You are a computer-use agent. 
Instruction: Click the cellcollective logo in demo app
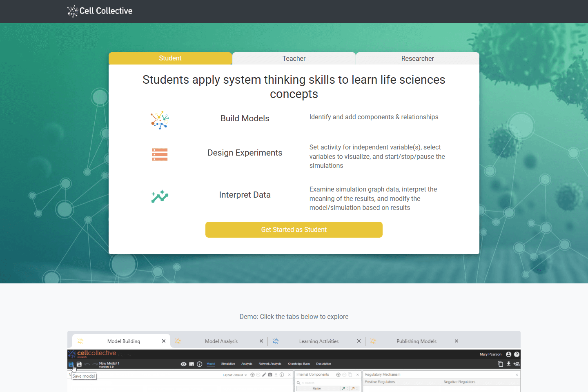click(92, 354)
